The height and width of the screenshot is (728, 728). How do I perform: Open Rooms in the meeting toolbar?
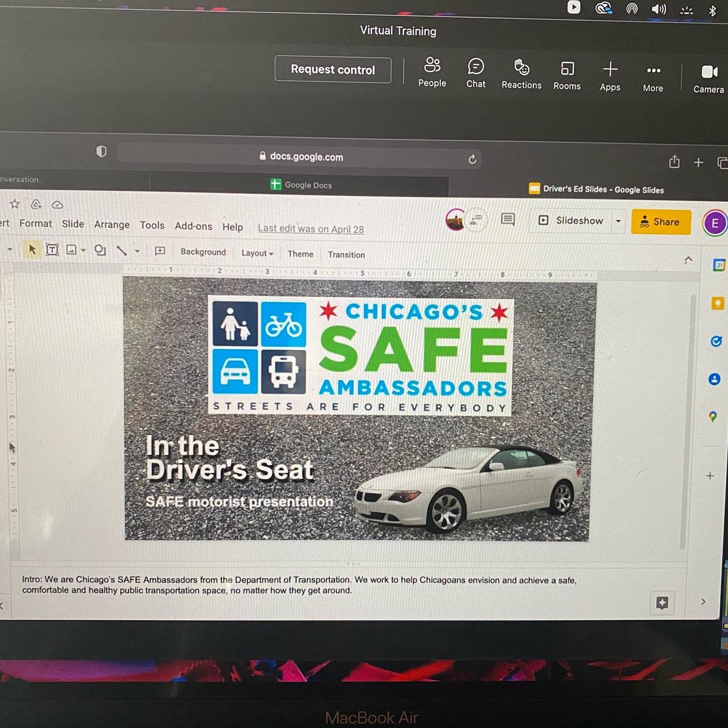click(x=567, y=76)
